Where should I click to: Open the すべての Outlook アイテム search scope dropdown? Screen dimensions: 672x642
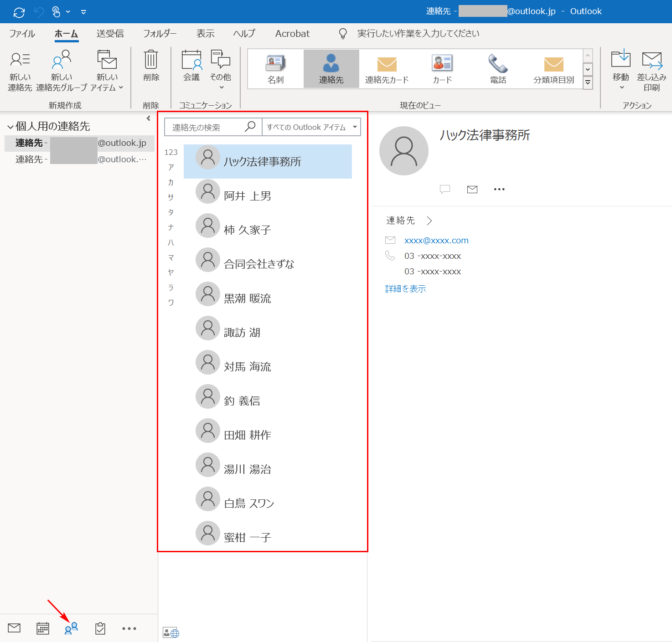coord(355,127)
